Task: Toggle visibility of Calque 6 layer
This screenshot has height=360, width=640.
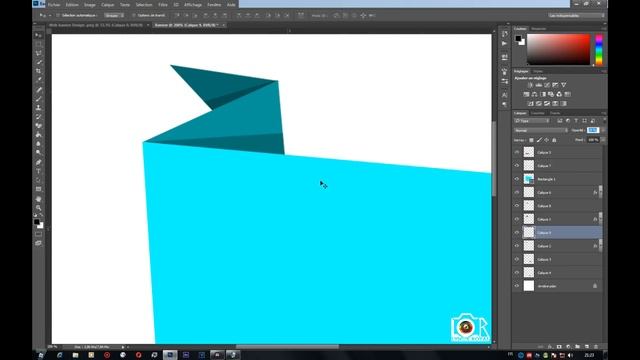Action: (x=517, y=192)
